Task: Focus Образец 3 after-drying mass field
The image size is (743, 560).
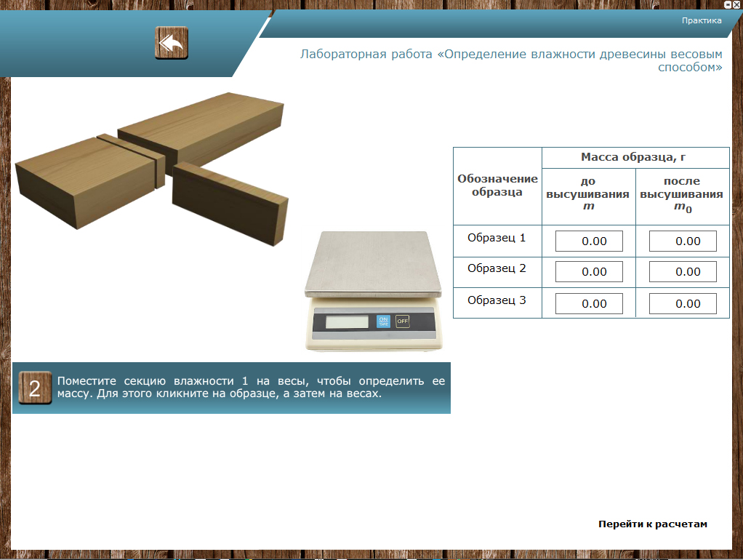Action: [683, 304]
